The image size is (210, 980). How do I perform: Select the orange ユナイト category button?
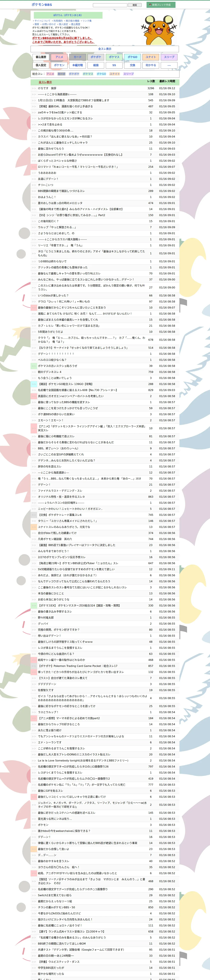click(x=150, y=57)
